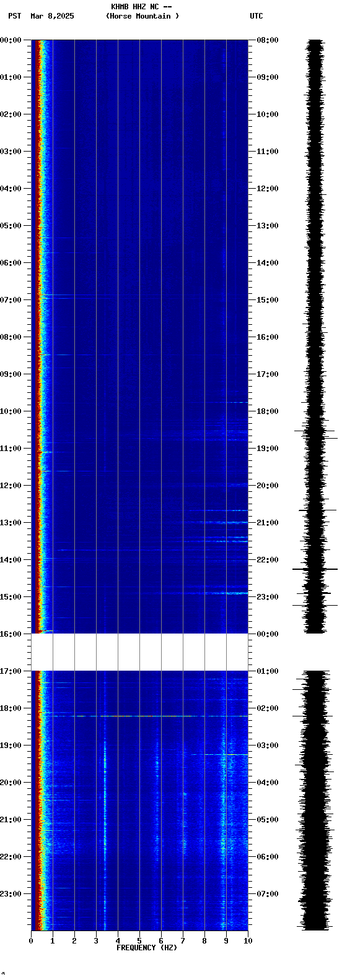Click the 4 Hz frequency tick label
Screen dimensions: 342x980
pyautogui.click(x=118, y=941)
